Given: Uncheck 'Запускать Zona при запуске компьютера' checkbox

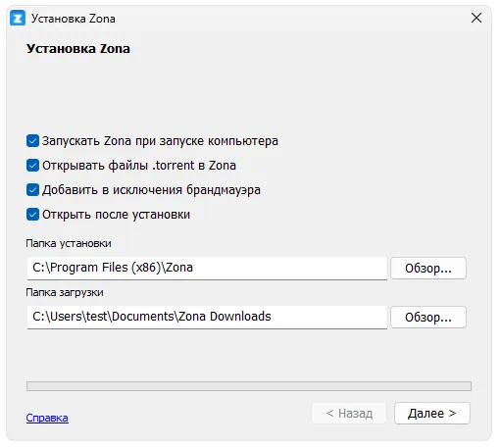Looking at the screenshot, I should [x=32, y=141].
